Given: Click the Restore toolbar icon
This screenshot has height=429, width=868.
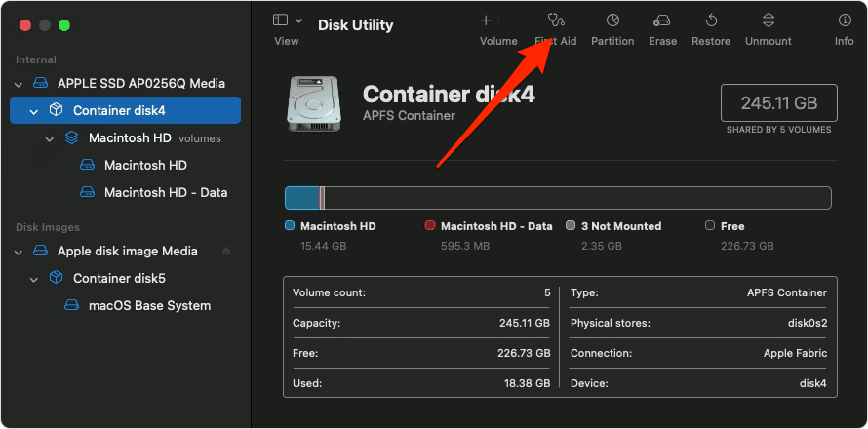Looking at the screenshot, I should (x=711, y=20).
